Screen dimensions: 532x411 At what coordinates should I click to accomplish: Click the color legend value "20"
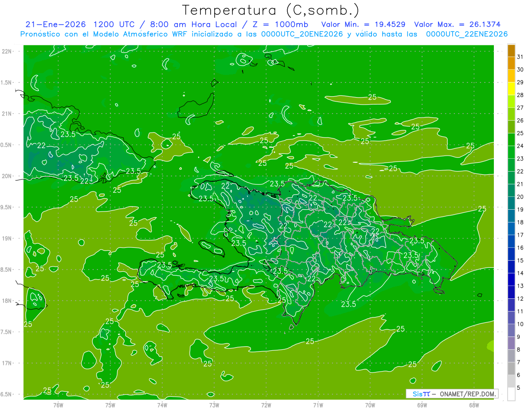coord(520,197)
